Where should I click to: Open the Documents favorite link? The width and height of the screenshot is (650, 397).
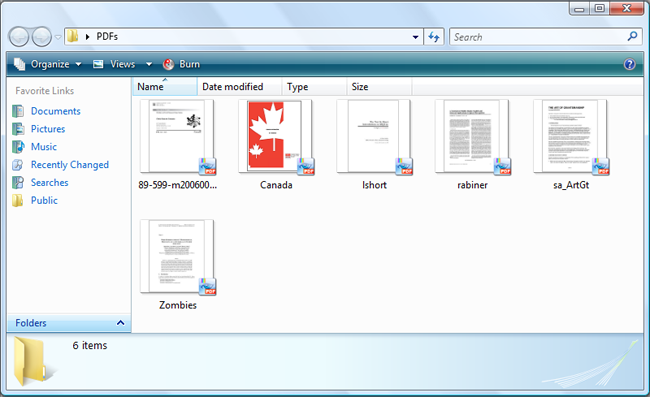[56, 111]
